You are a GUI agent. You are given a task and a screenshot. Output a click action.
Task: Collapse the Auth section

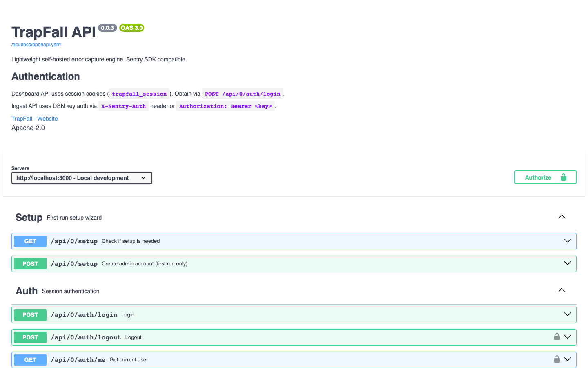tap(562, 290)
